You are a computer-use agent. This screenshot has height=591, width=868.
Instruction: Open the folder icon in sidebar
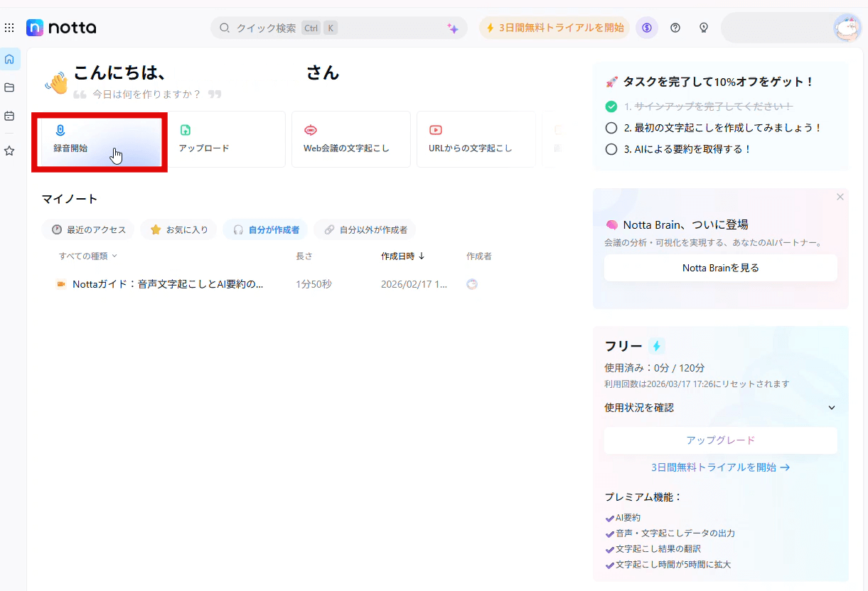9,87
